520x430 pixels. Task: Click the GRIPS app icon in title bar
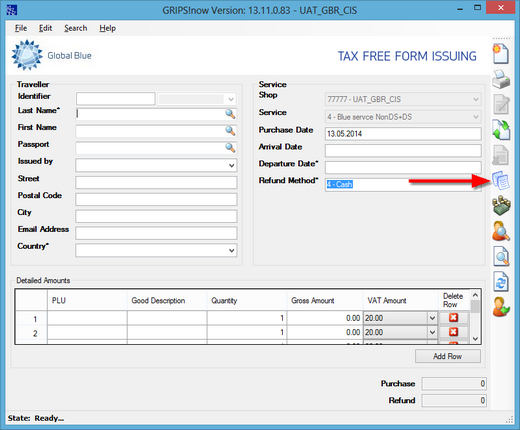[x=12, y=10]
